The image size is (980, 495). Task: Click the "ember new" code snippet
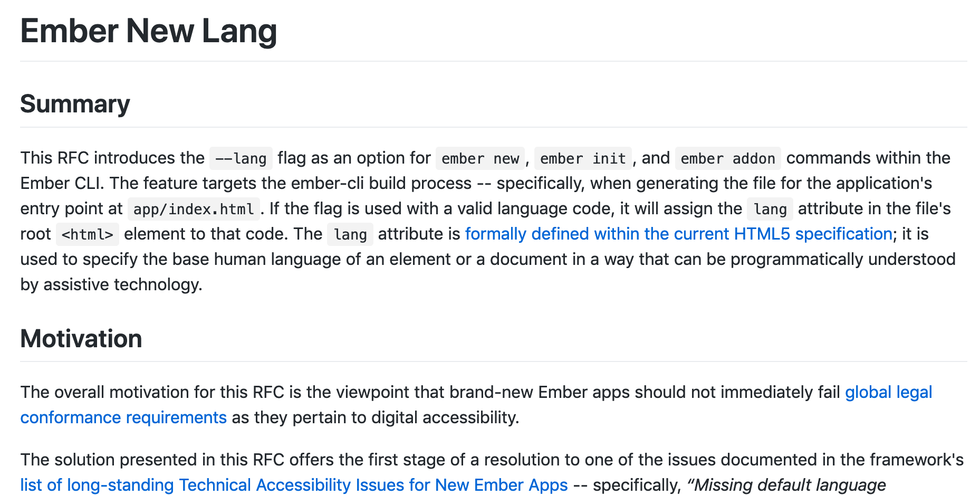click(x=480, y=158)
